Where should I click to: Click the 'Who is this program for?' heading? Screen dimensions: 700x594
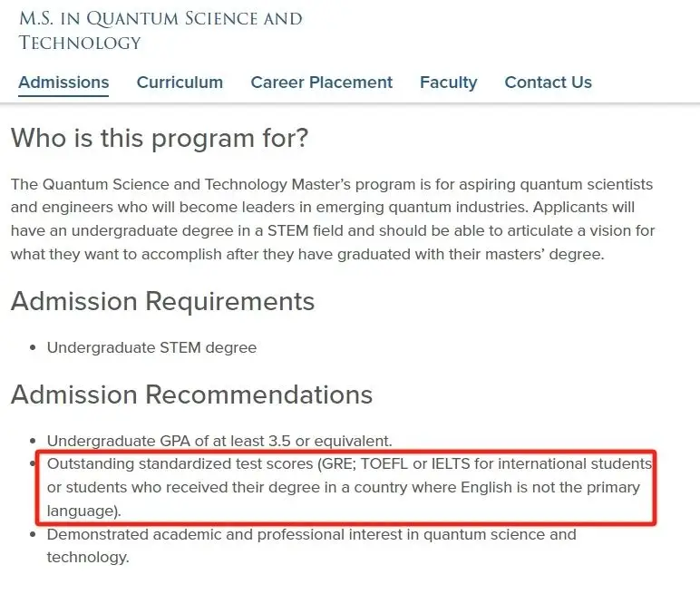coord(160,138)
